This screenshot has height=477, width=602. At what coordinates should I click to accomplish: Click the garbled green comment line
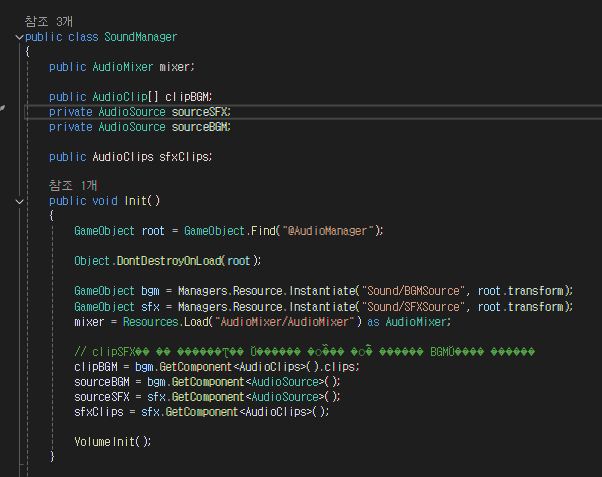click(x=304, y=351)
